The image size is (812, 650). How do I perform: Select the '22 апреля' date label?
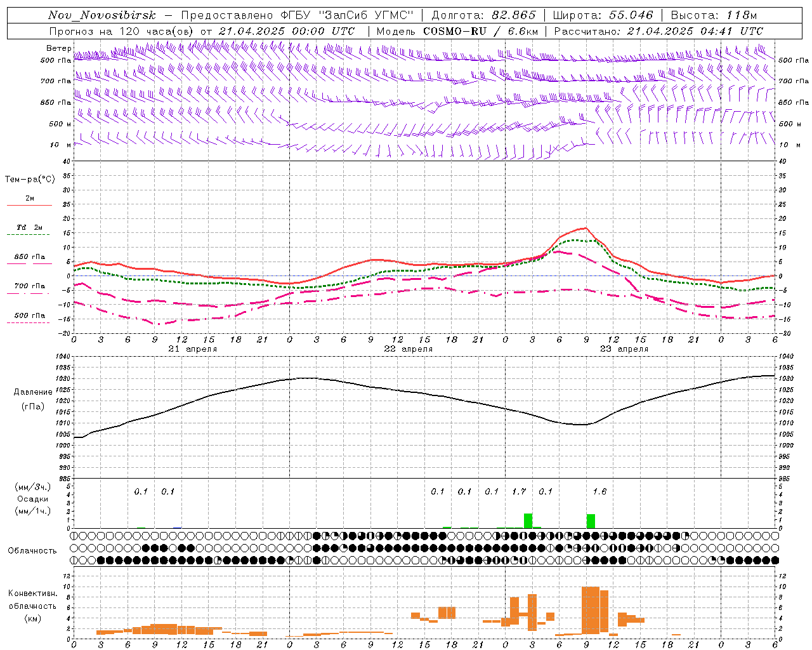click(x=409, y=349)
